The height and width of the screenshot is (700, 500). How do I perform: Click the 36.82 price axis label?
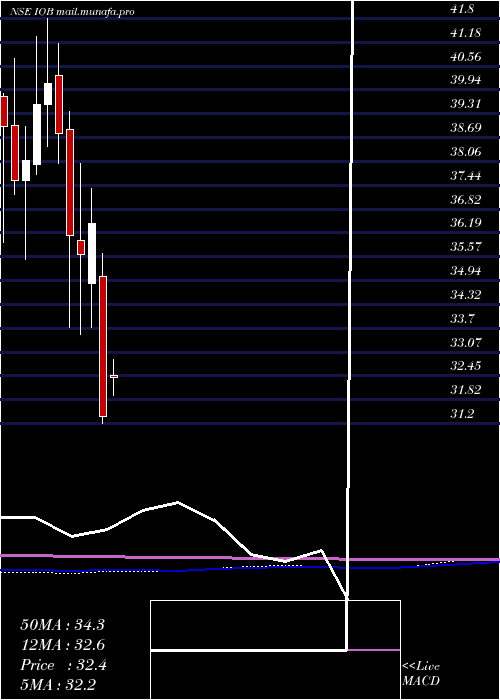click(466, 199)
